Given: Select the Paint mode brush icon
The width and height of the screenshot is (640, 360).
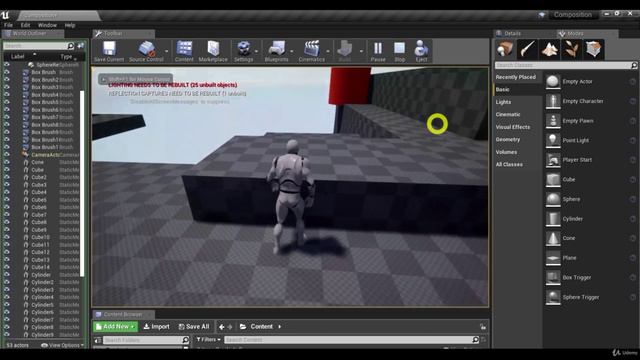Looking at the screenshot, I should tap(527, 49).
